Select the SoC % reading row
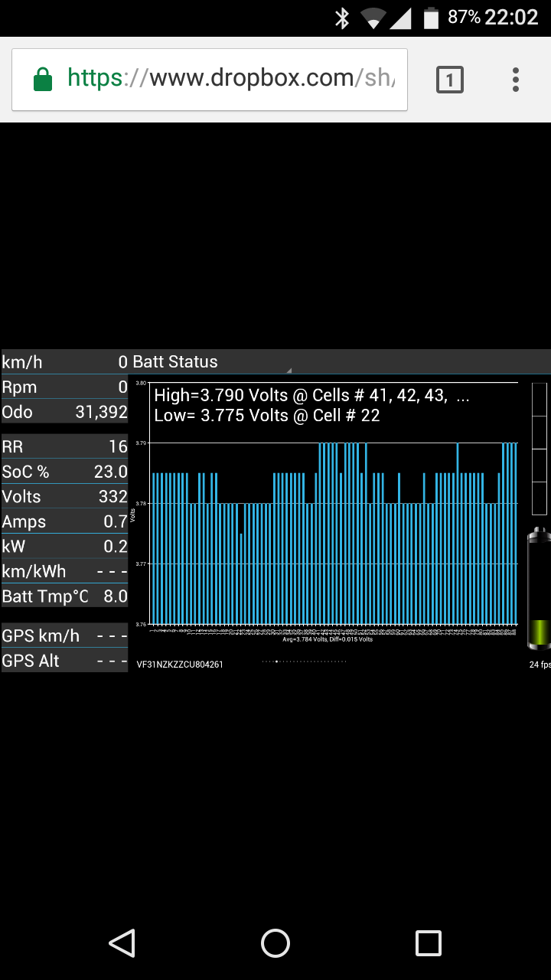The image size is (551, 980). coord(64,472)
